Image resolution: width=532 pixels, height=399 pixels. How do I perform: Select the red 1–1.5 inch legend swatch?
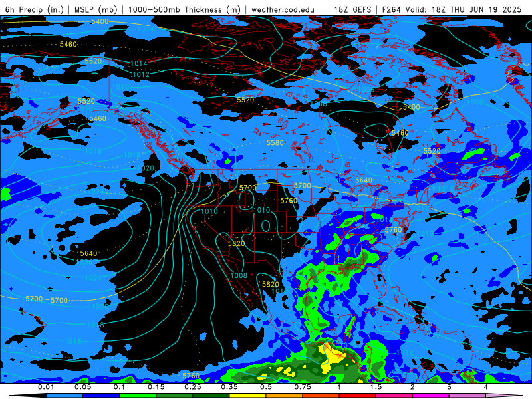coord(358,396)
